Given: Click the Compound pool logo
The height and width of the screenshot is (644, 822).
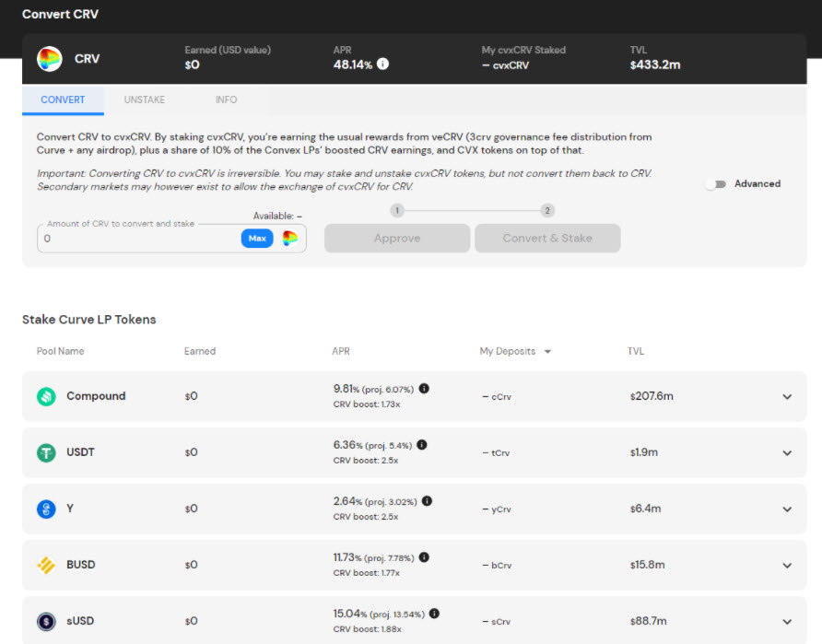Looking at the screenshot, I should (x=46, y=396).
